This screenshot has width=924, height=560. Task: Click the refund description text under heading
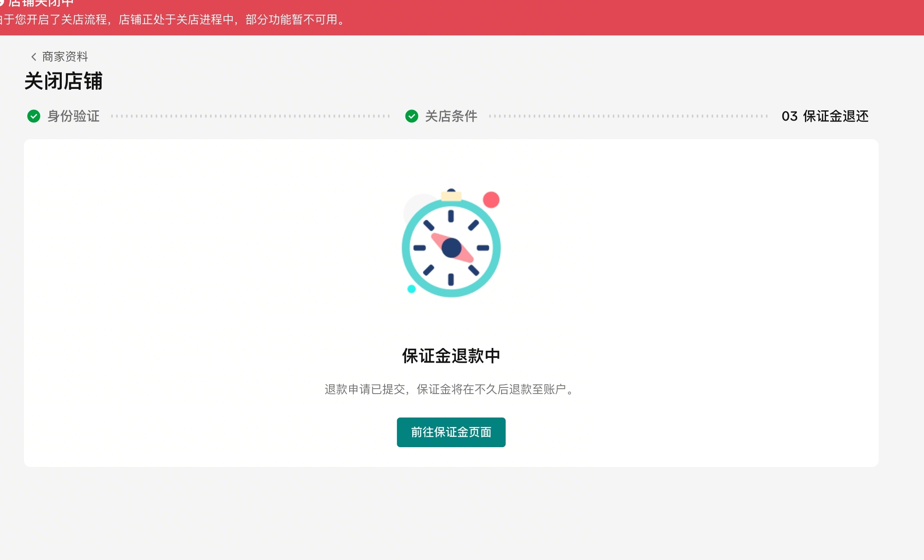tap(449, 389)
